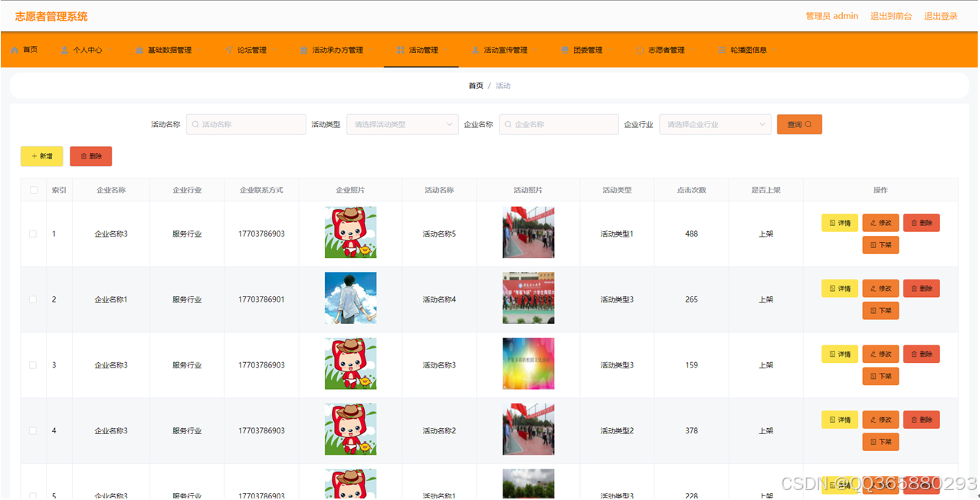The height and width of the screenshot is (500, 980).
Task: Click the icon beside 基础数据管理
Action: tap(139, 51)
